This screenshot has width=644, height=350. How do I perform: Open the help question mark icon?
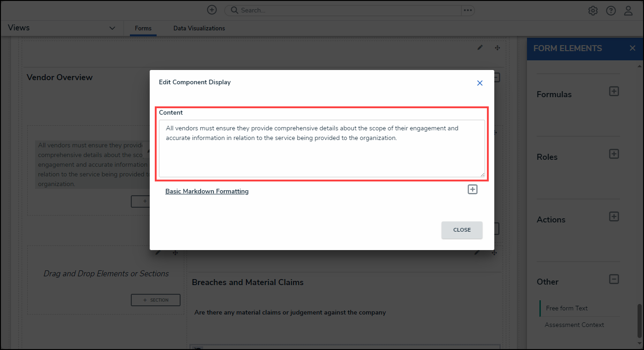coord(611,11)
